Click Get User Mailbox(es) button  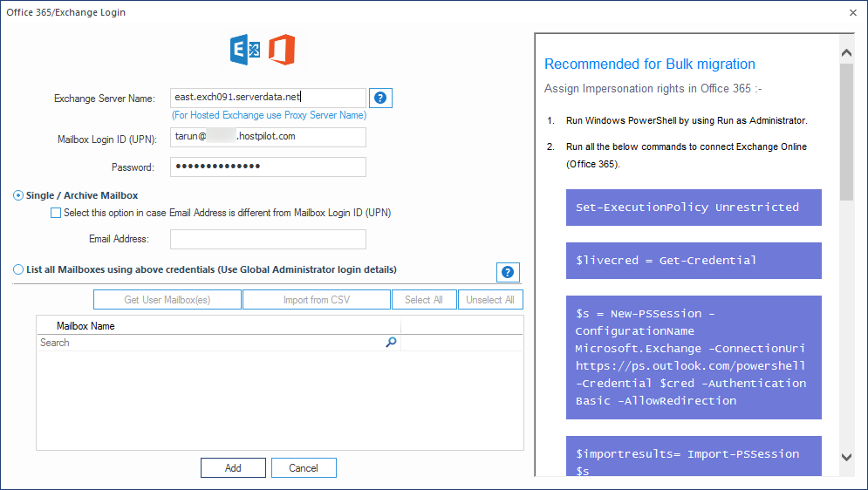(167, 300)
